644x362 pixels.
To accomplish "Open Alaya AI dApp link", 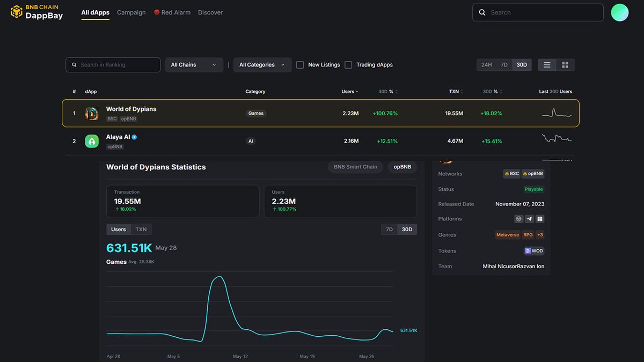I will point(118,137).
